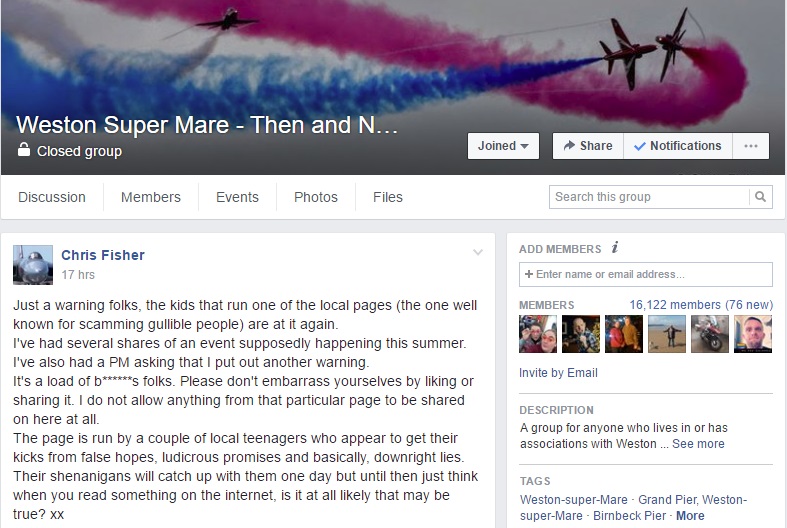Expand the Joined dropdown
Screen dimensions: 787x528
pyautogui.click(x=503, y=146)
